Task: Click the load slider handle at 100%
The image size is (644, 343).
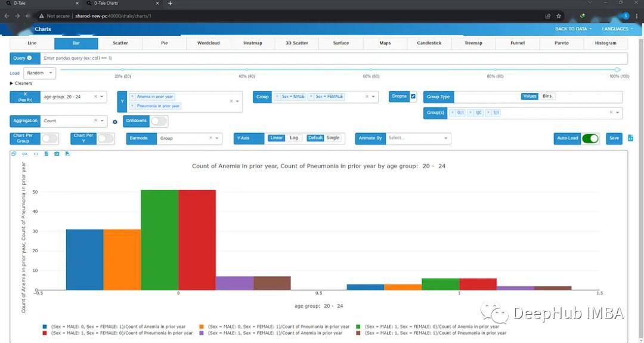Action: click(617, 70)
